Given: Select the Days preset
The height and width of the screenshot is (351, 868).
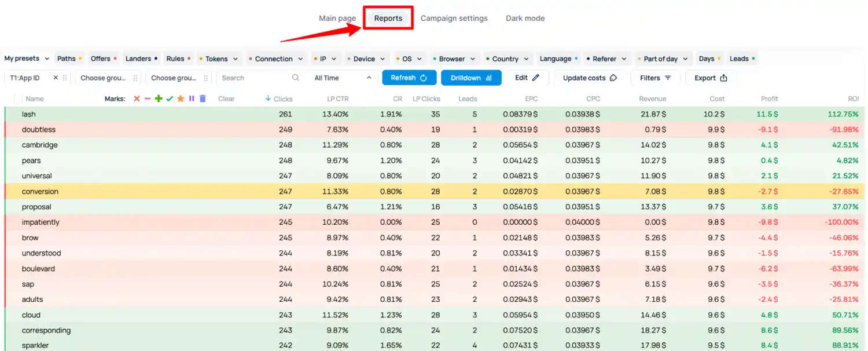Looking at the screenshot, I should click(709, 58).
